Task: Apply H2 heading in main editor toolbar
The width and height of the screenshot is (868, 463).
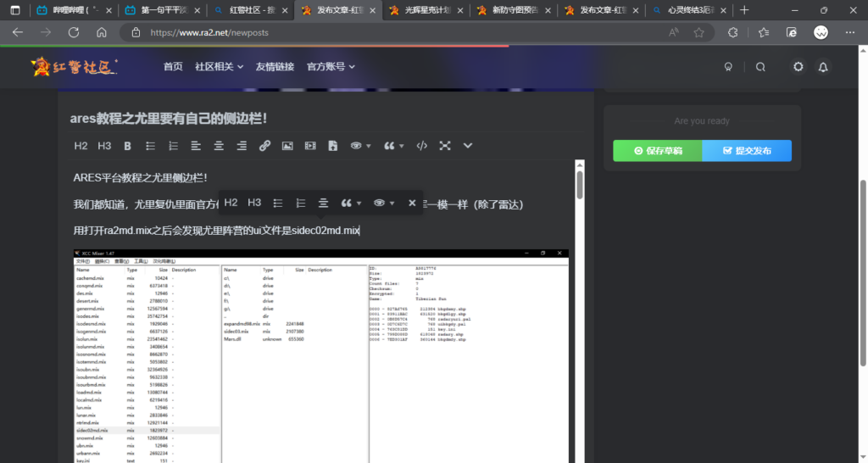Action: (x=81, y=146)
